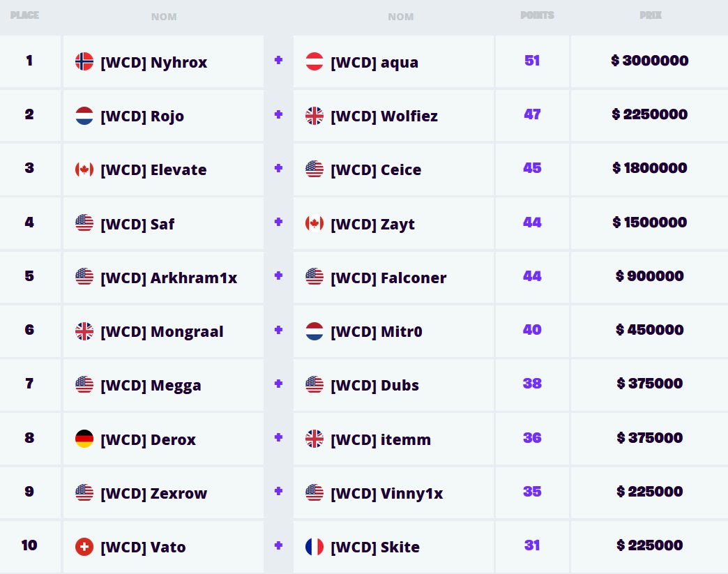
Task: Open player [WCD] Wolfiez
Action: [384, 116]
